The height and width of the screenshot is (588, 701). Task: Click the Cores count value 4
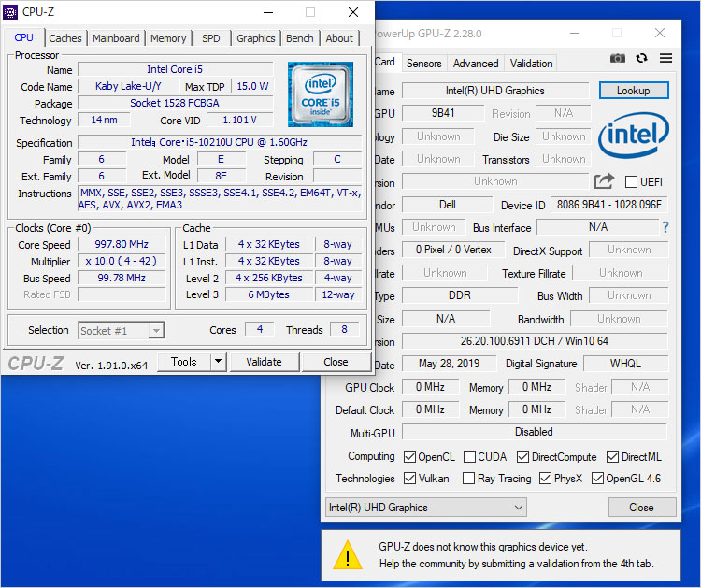click(x=260, y=330)
